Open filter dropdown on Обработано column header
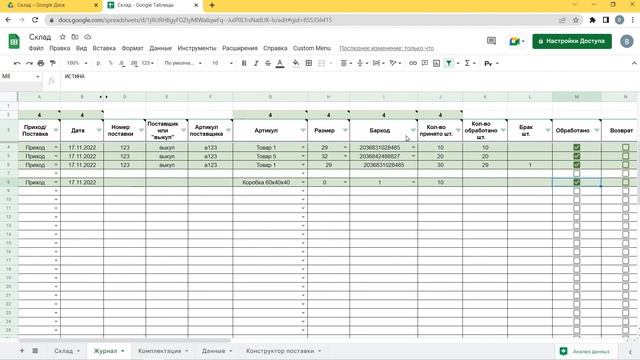The width and height of the screenshot is (640, 360). click(597, 130)
